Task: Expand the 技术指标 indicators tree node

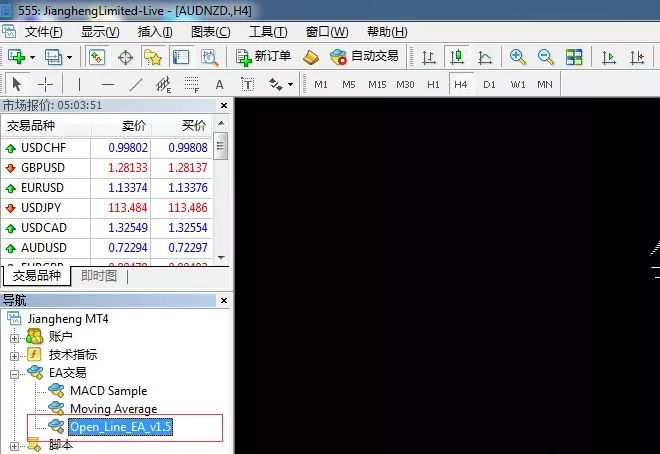Action: 14,356
